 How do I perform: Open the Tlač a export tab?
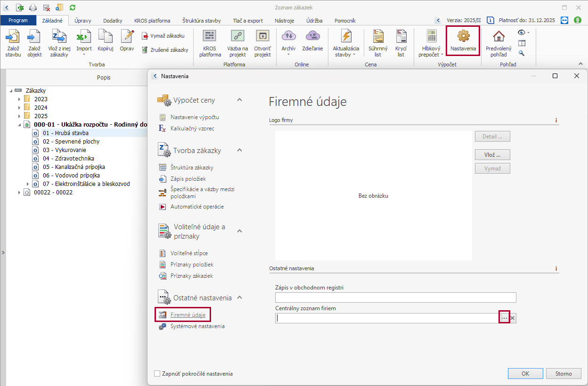248,21
